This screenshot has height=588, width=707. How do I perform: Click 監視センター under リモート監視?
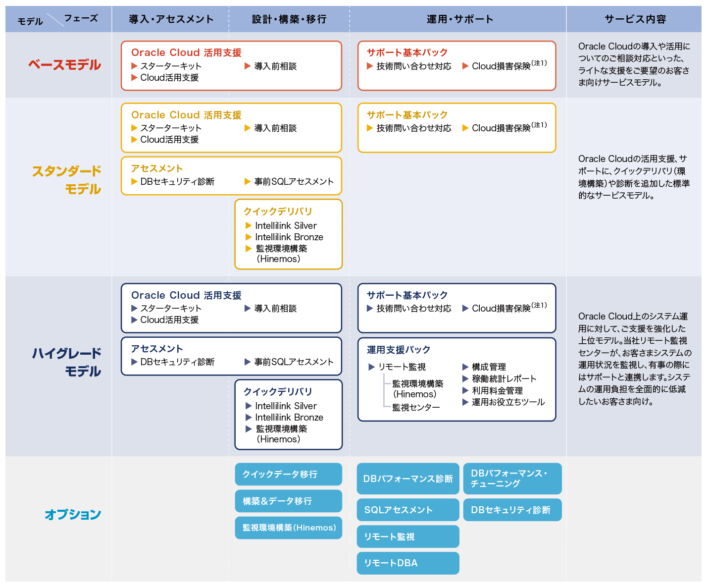tap(416, 407)
